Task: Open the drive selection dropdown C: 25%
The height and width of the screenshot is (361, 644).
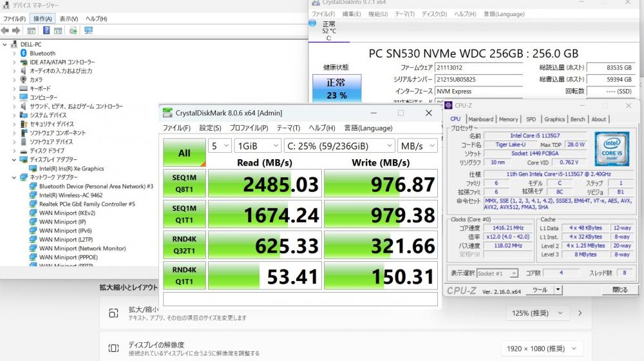Action: [x=339, y=146]
